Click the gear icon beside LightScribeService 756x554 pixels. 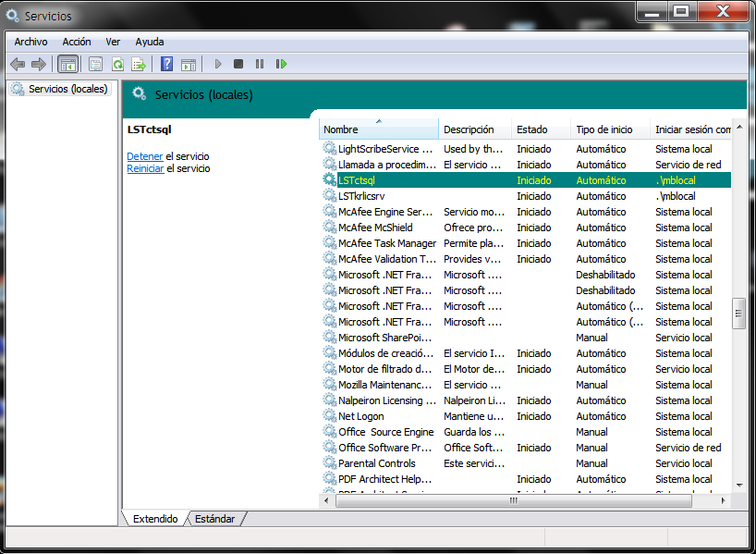pyautogui.click(x=329, y=148)
